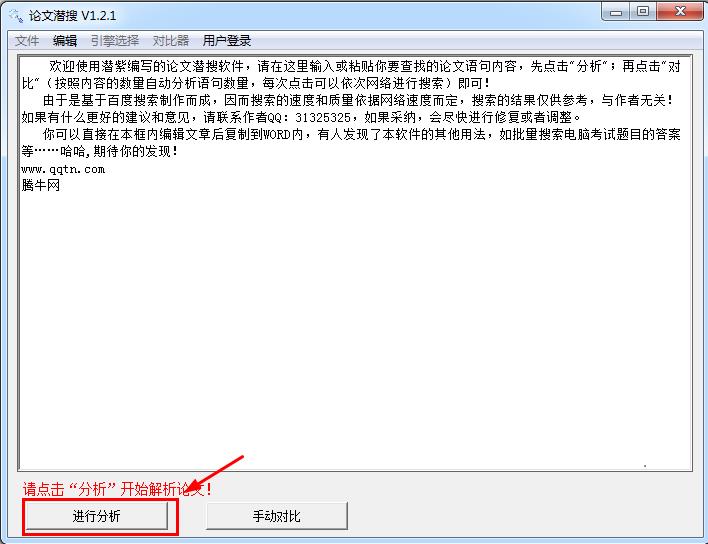Minimize the 论文潜搜 window
This screenshot has width=708, height=544.
[616, 12]
